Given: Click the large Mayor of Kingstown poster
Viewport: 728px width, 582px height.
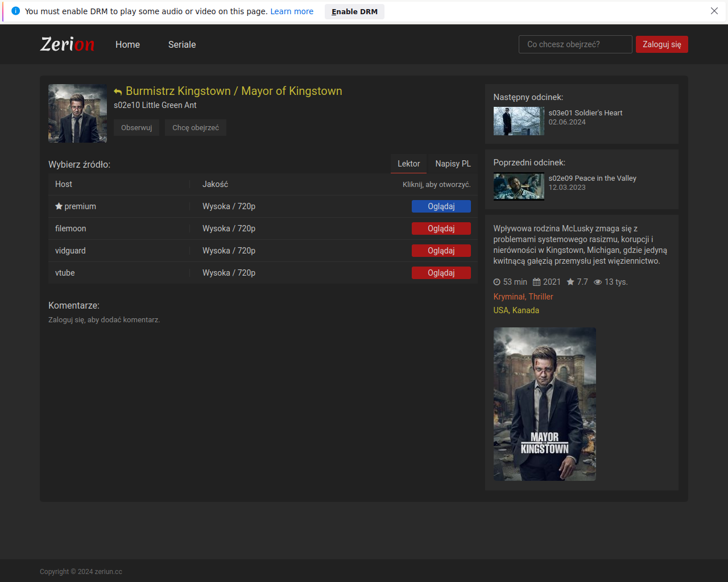Looking at the screenshot, I should click(x=544, y=404).
